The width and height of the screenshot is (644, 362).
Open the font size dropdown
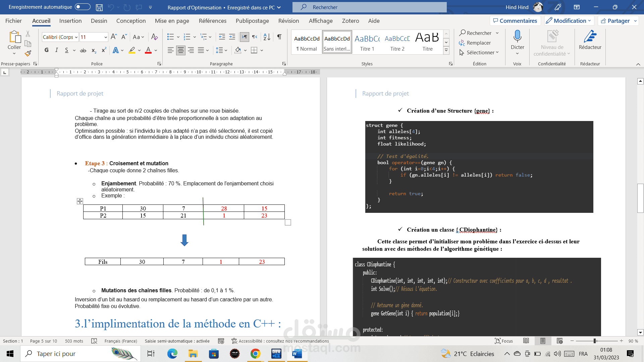tap(106, 37)
